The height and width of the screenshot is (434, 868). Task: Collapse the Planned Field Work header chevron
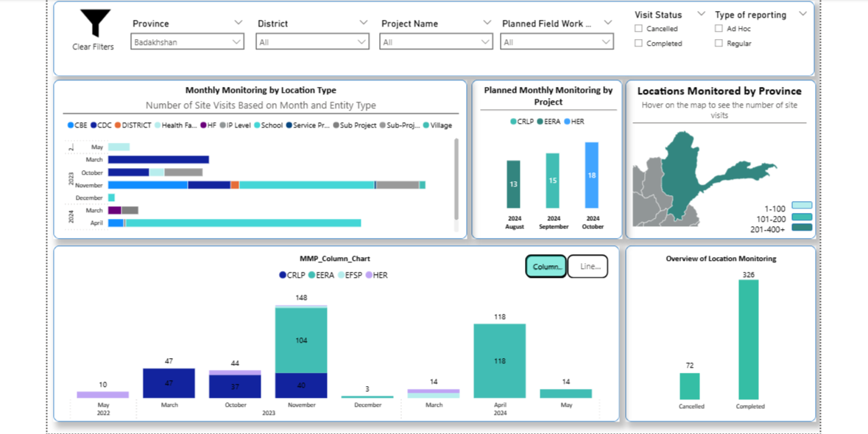click(608, 23)
